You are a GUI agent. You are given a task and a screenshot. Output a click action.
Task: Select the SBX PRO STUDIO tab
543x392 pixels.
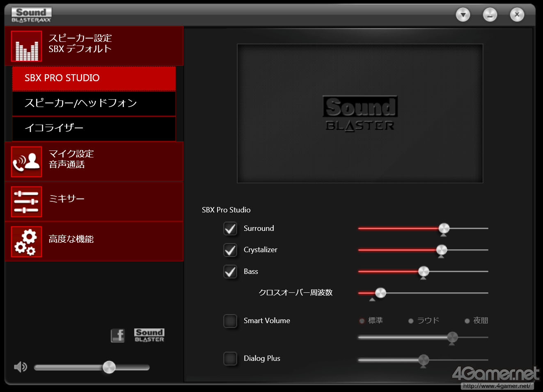click(x=94, y=78)
